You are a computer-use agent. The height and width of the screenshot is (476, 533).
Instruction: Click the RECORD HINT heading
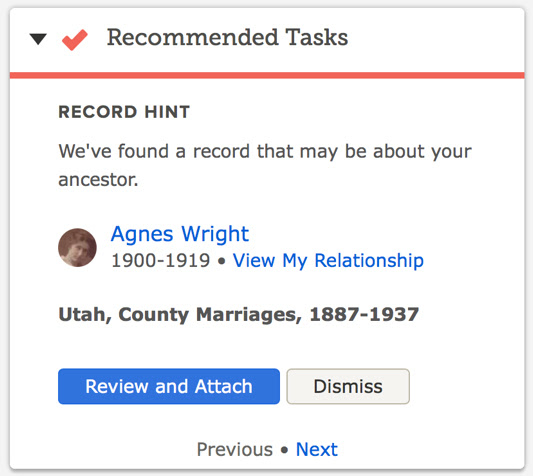(x=124, y=112)
